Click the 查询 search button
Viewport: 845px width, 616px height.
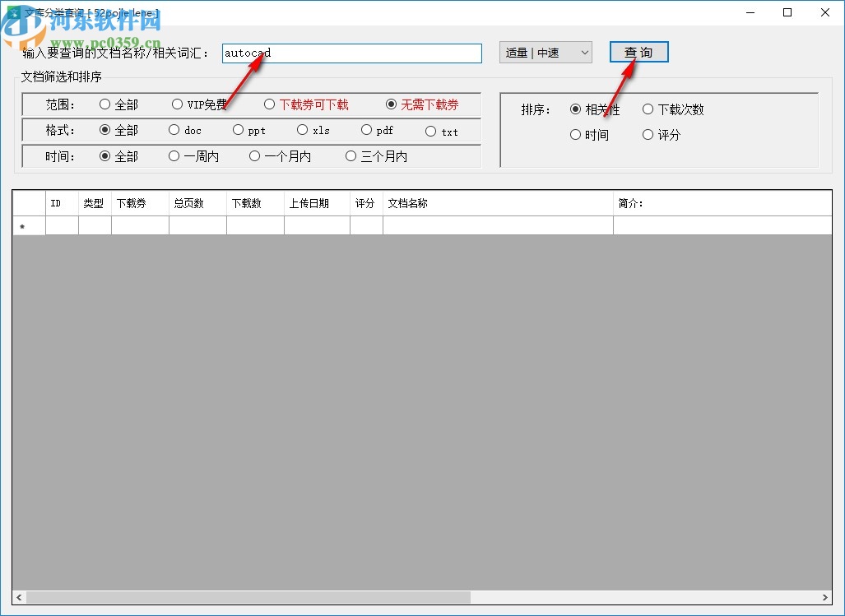tap(638, 52)
